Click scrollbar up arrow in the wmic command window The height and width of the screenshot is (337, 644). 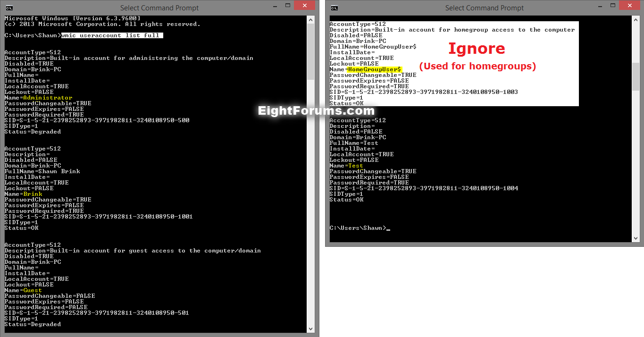pyautogui.click(x=311, y=20)
